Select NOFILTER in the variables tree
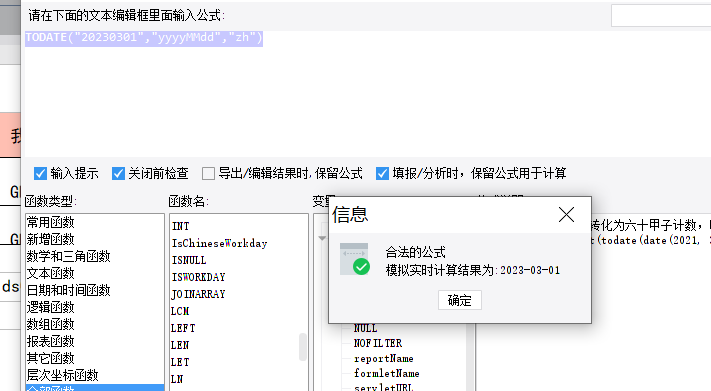This screenshot has width=711, height=391. [378, 343]
